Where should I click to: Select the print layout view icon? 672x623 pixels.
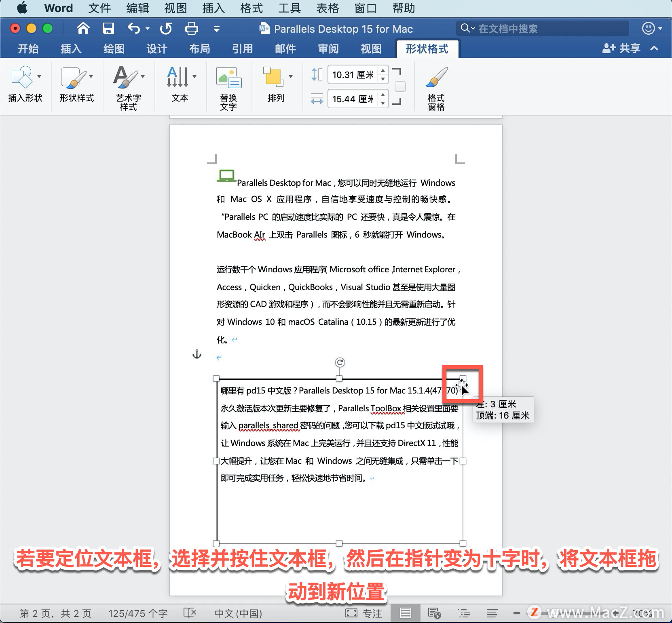coord(405,613)
